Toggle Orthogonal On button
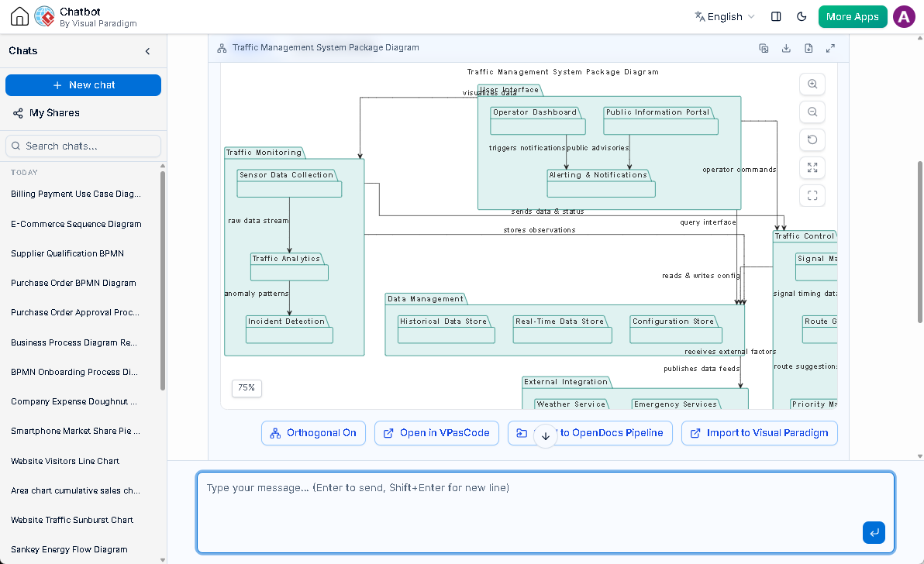Screen dimensions: 924x564 click(313, 433)
